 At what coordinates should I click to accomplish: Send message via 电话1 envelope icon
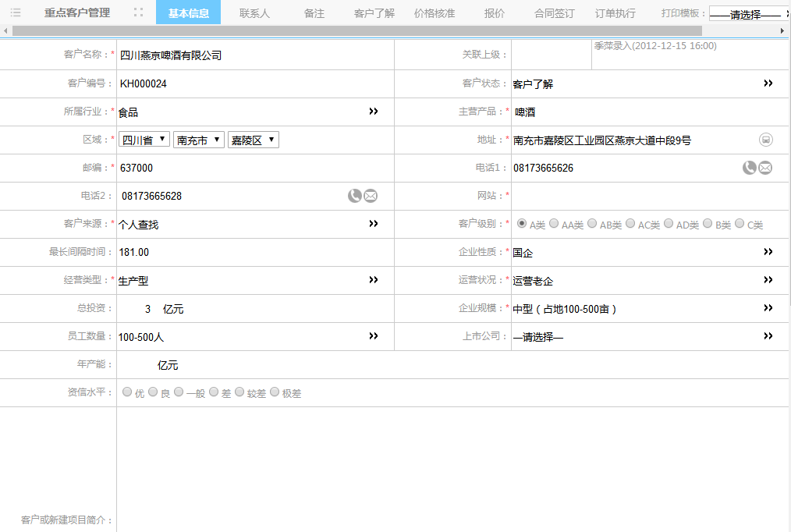[x=765, y=168]
